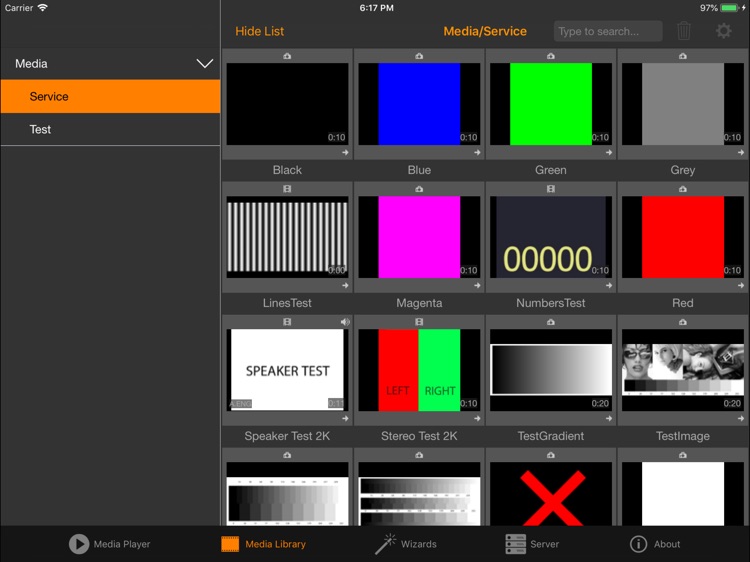The height and width of the screenshot is (562, 750).
Task: Click the arrow icon under Blue thumbnail
Action: point(477,153)
